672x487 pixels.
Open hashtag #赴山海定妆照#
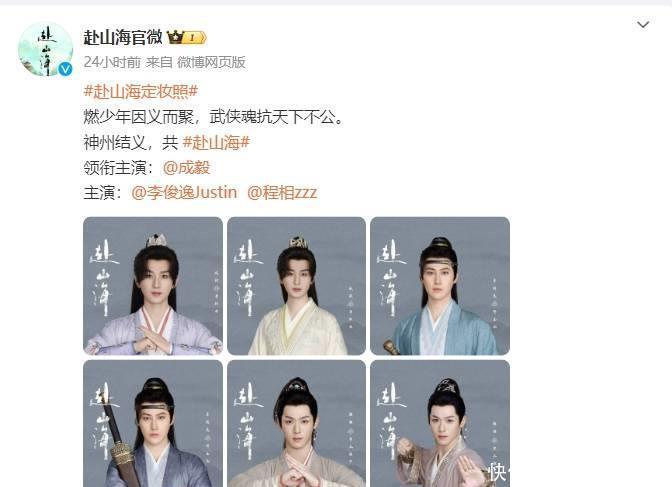(141, 91)
